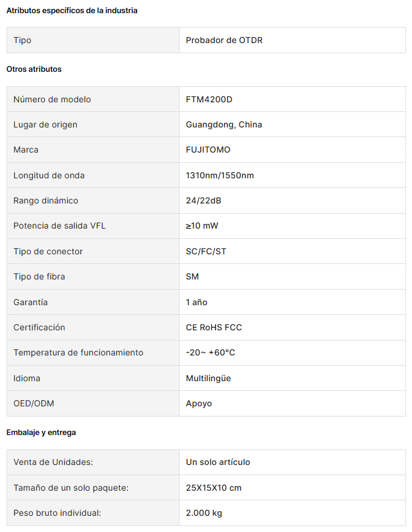Image resolution: width=412 pixels, height=532 pixels.
Task: Click the 'Otros atributos' section heading
Action: click(34, 69)
